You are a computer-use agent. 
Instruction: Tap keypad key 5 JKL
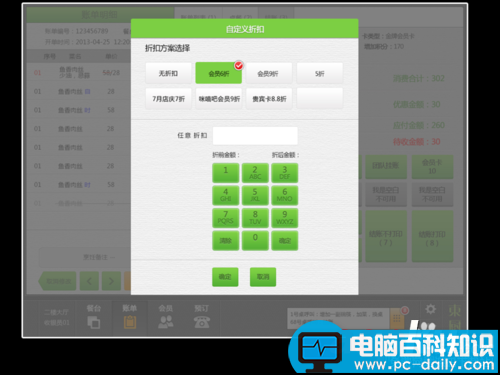coord(255,195)
